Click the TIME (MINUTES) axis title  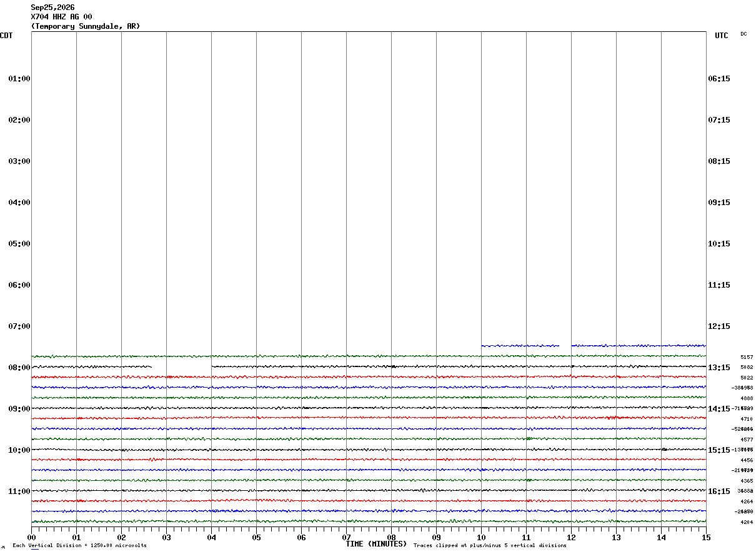[x=376, y=544]
